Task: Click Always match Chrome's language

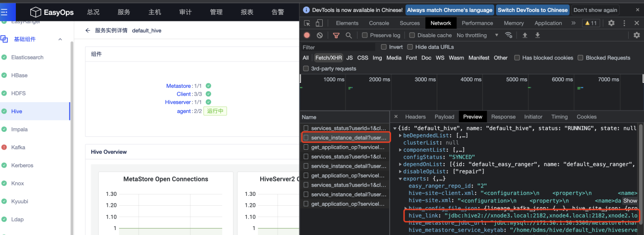Action: point(450,10)
